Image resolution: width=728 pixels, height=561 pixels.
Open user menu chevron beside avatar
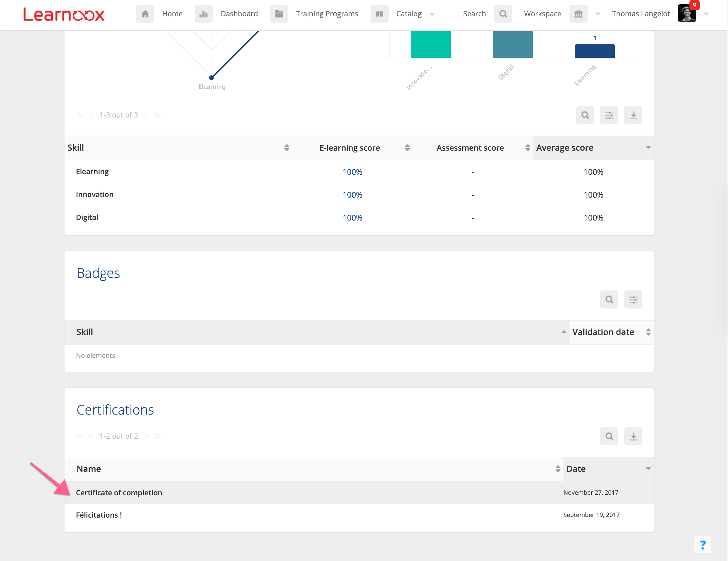(x=706, y=14)
